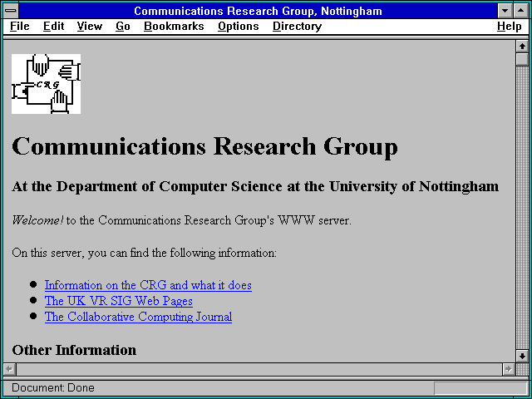The height and width of the screenshot is (399, 532).
Task: Follow the 'Information on the CRG and what it does' link
Action: 148,285
